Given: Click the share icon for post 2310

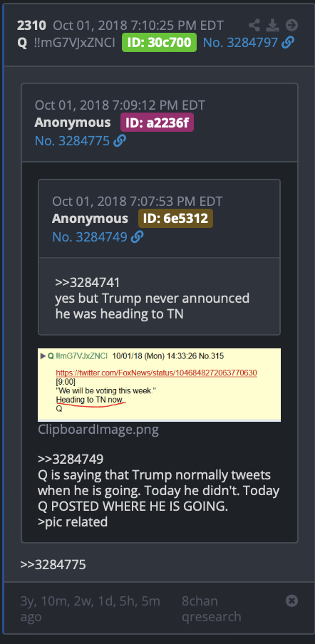Looking at the screenshot, I should [254, 26].
